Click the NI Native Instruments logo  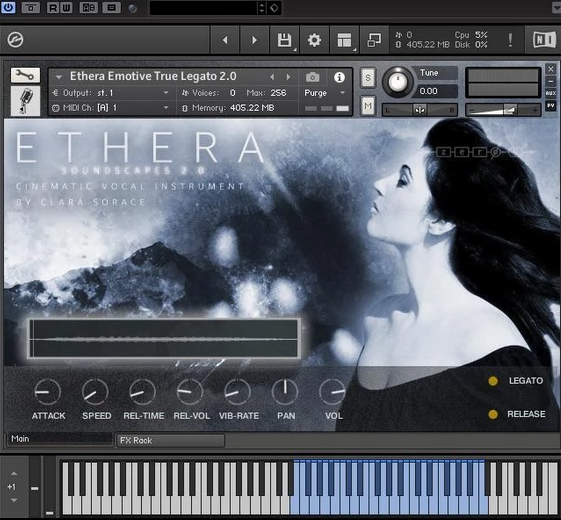(x=543, y=40)
